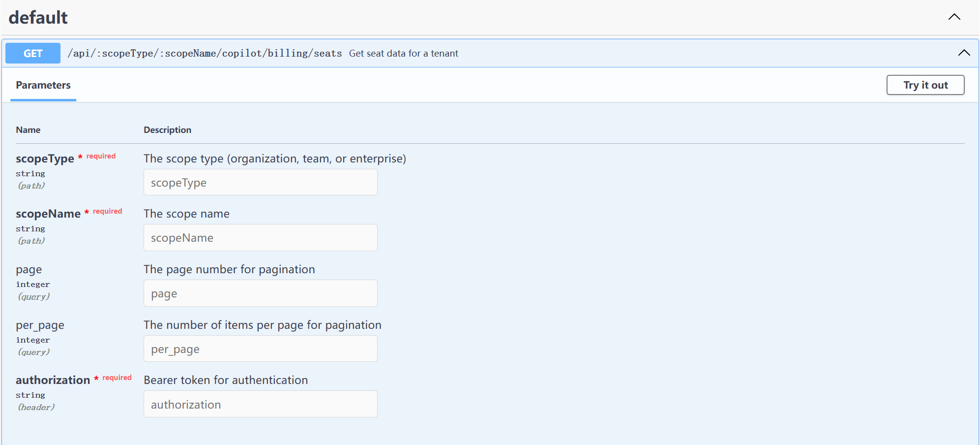Click 'The scope name' description
Viewport: 980px width, 445px height.
[x=187, y=214]
